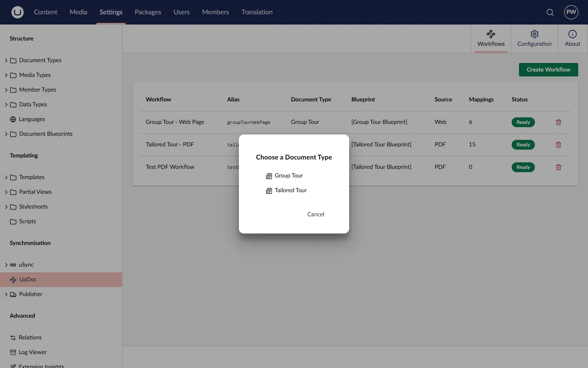The image size is (588, 368).
Task: Expand the Document Types tree node
Action: (x=6, y=61)
